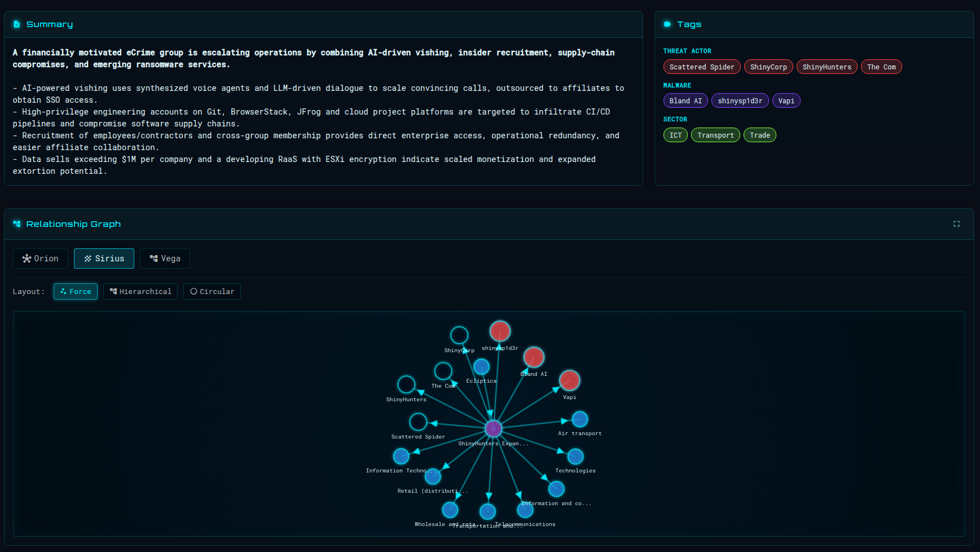
Task: Enable the Hierarchical layout
Action: point(140,291)
